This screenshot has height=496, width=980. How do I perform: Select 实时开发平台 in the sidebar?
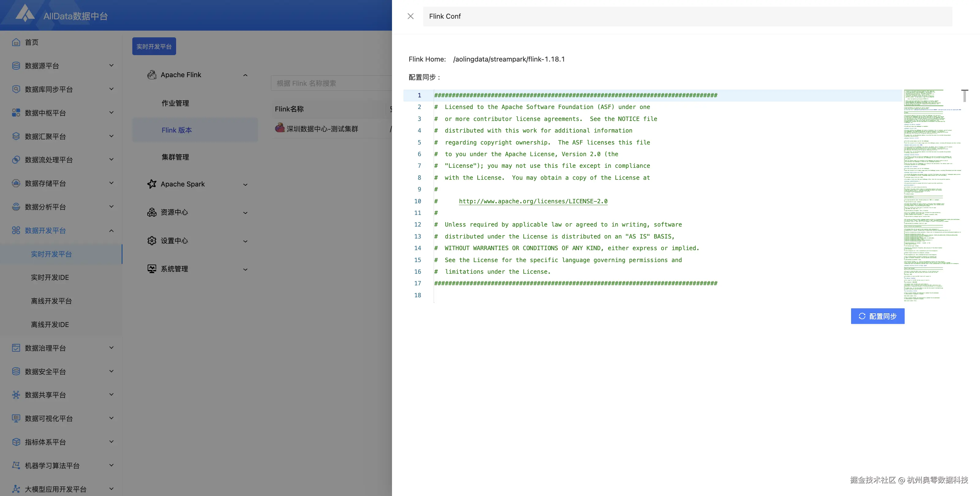pos(61,254)
